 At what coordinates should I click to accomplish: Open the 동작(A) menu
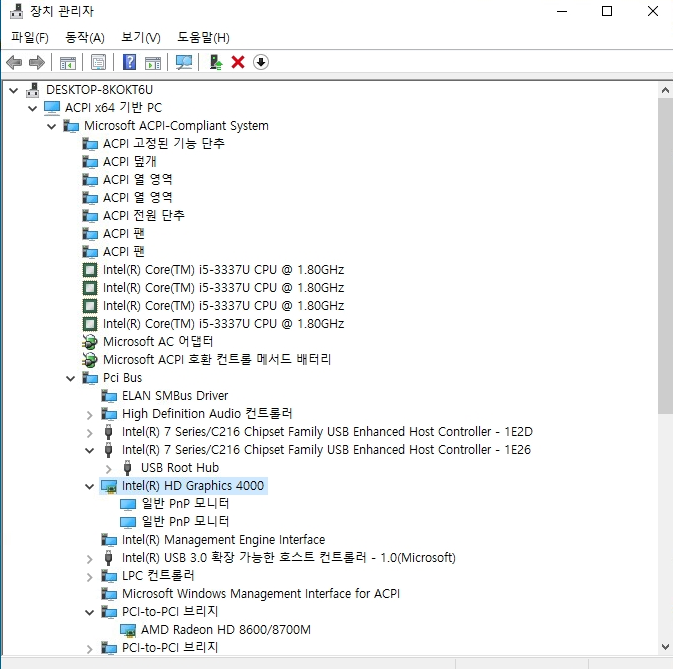click(x=85, y=38)
